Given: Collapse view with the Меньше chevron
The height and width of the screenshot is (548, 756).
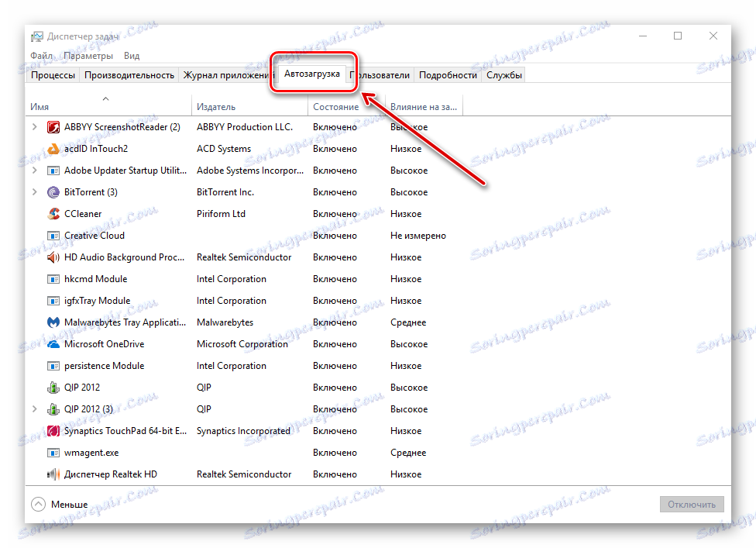Looking at the screenshot, I should pyautogui.click(x=38, y=504).
